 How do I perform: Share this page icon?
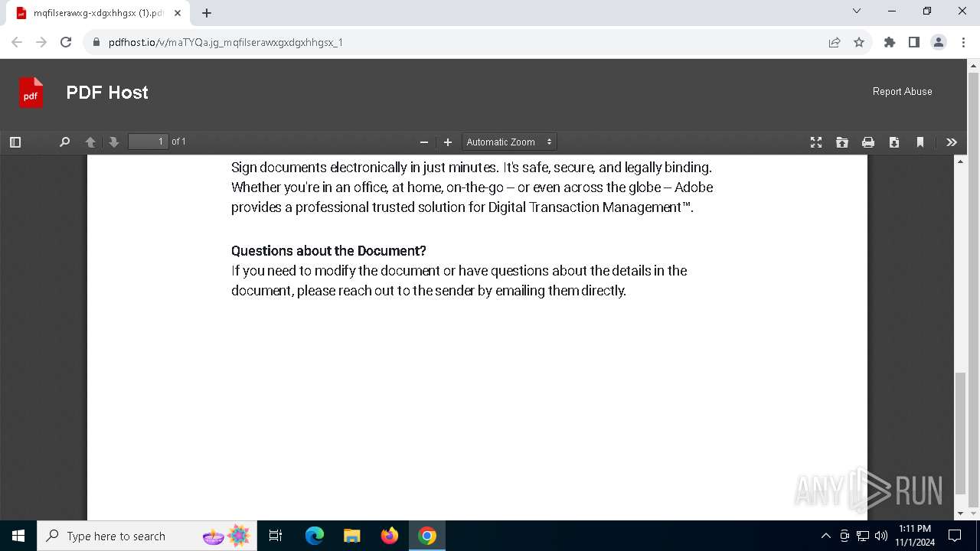tap(835, 42)
